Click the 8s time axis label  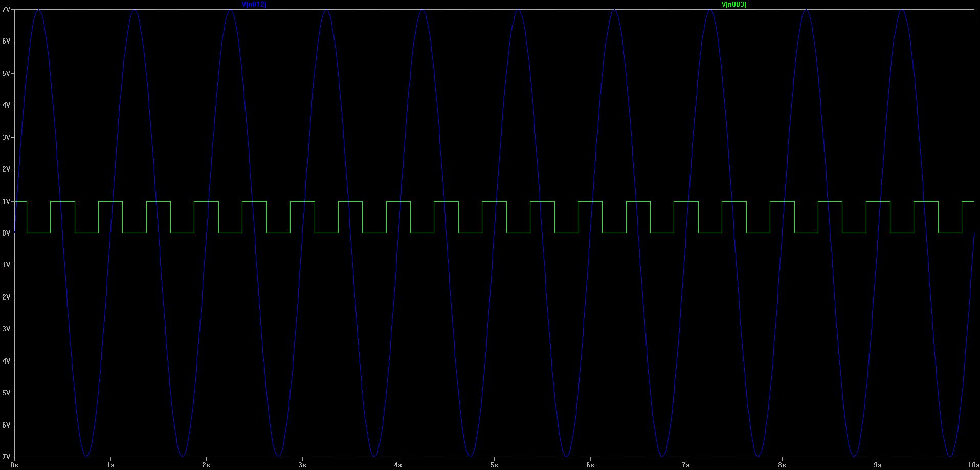point(782,465)
